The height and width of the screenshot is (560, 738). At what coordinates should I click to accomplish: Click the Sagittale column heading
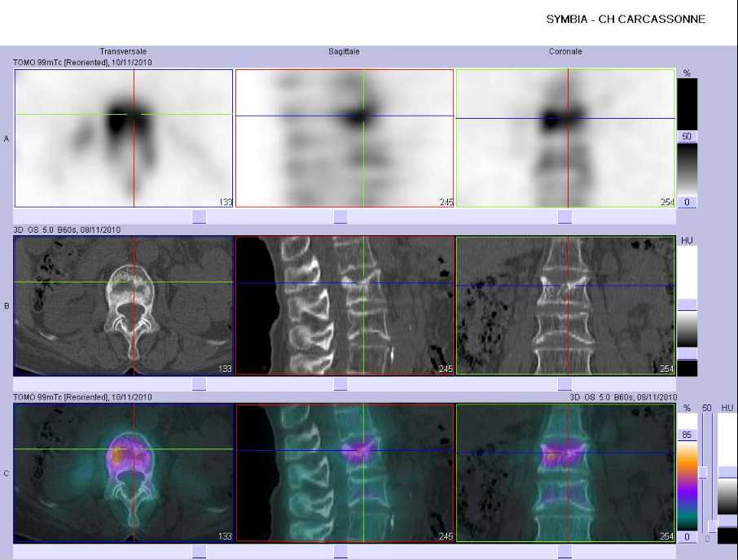[x=344, y=51]
